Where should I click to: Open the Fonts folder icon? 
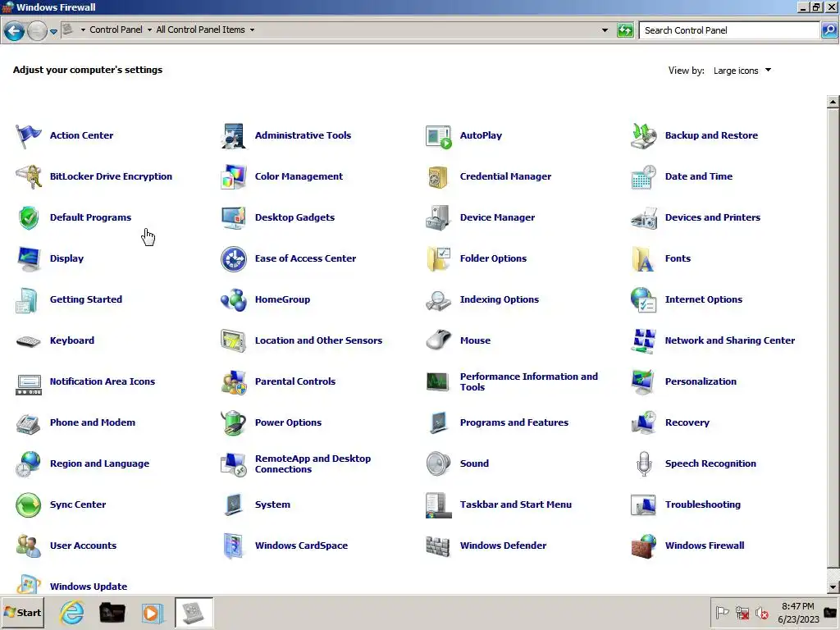643,258
